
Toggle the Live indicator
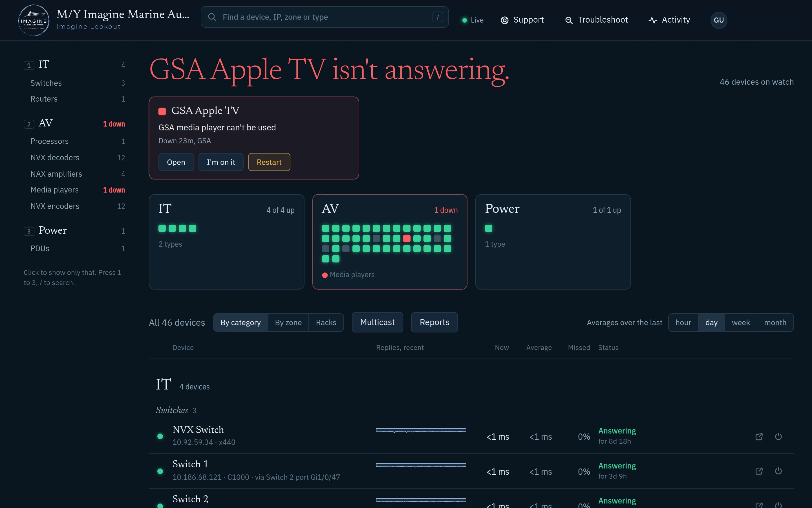click(473, 20)
